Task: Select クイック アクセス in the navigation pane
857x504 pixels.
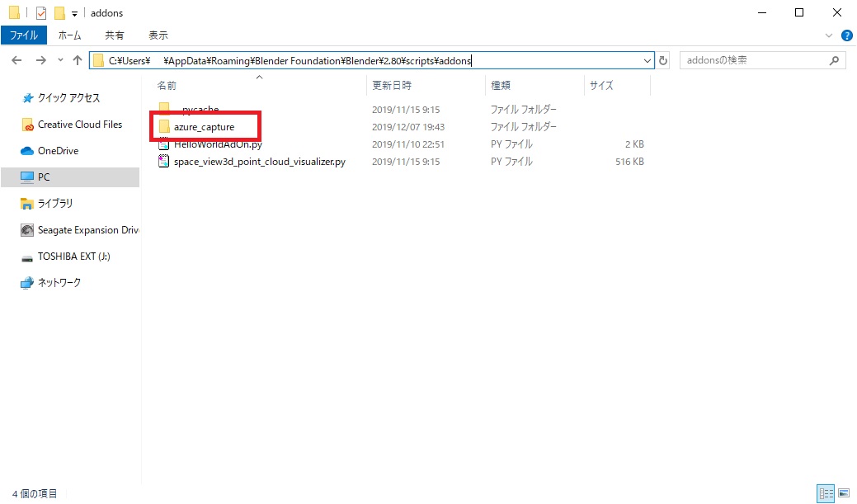Action: coord(68,98)
